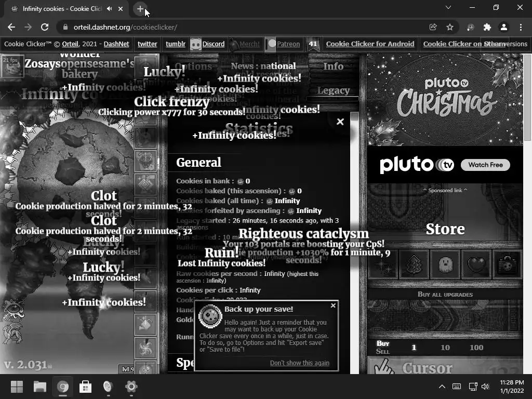
Task: Open the Info menu
Action: (333, 66)
